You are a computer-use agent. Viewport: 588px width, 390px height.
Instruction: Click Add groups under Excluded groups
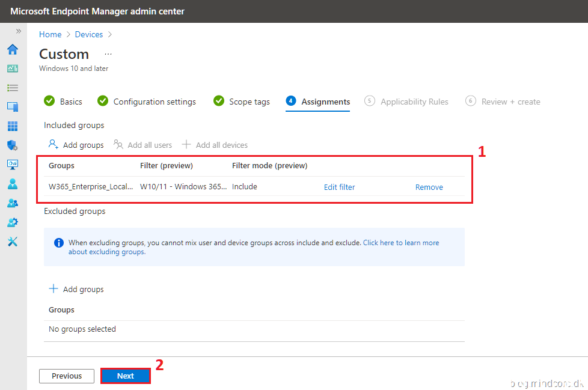(76, 289)
